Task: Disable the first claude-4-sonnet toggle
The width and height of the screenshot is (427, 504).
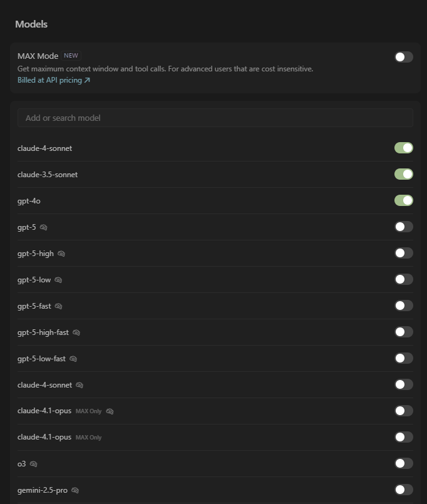Action: [404, 148]
